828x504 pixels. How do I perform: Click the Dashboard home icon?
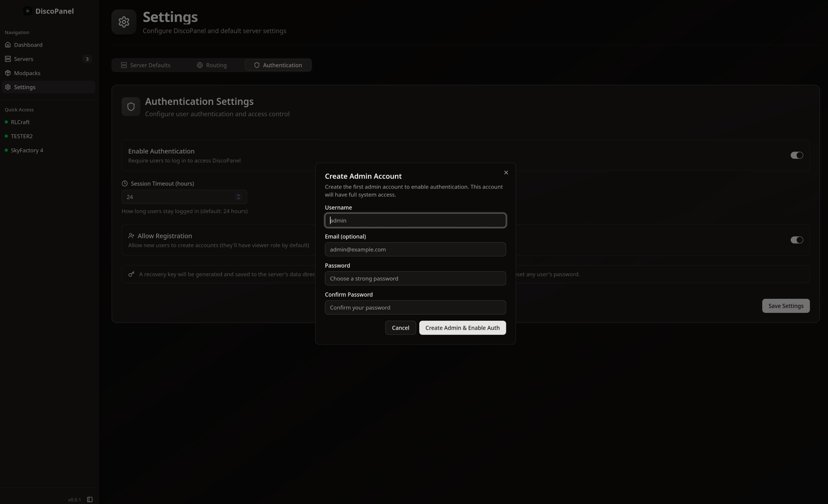coord(8,45)
